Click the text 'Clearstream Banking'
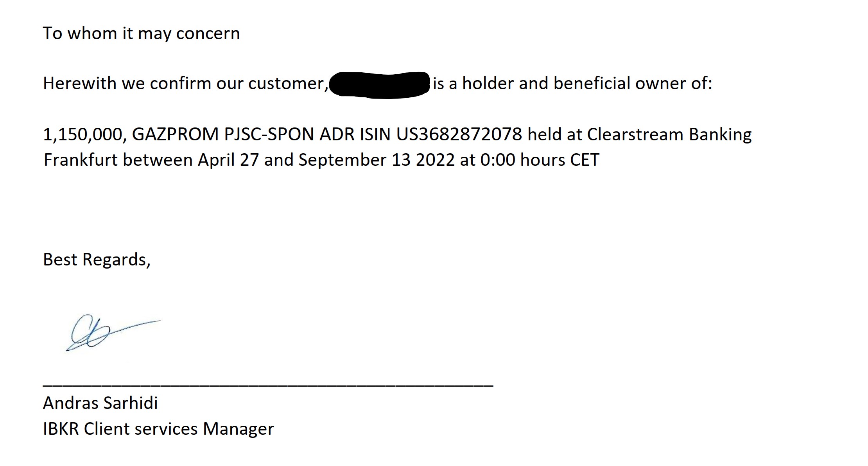 click(x=669, y=135)
